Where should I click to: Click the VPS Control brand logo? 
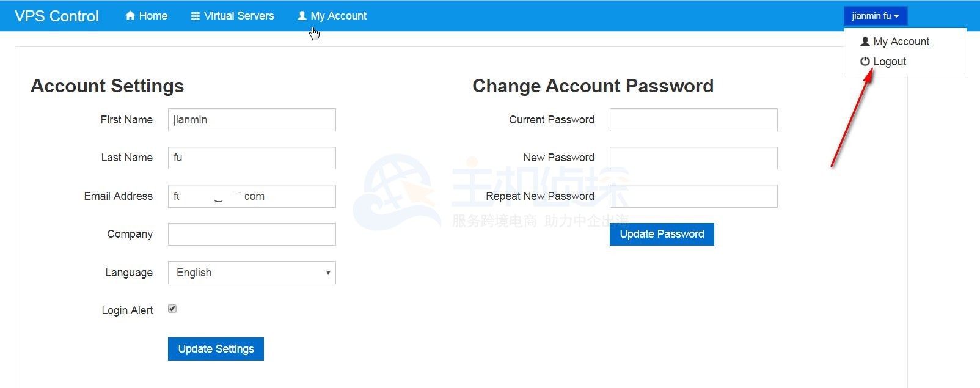click(x=56, y=16)
